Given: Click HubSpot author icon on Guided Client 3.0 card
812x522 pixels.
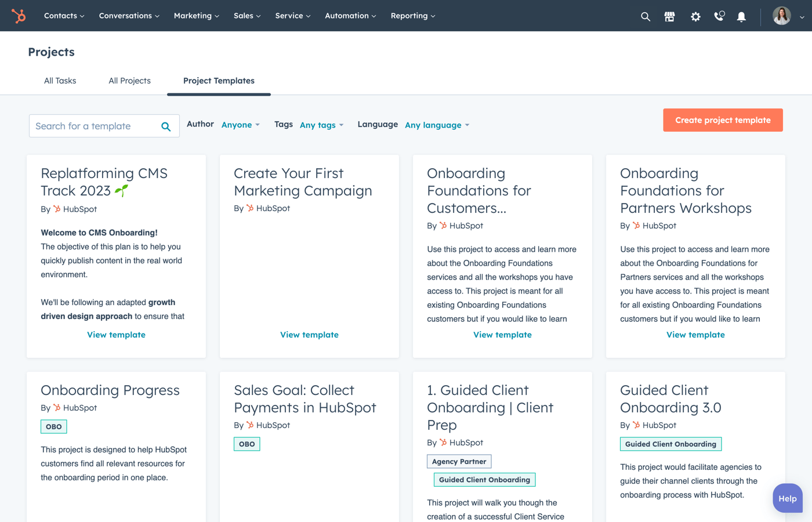Looking at the screenshot, I should pyautogui.click(x=636, y=425).
